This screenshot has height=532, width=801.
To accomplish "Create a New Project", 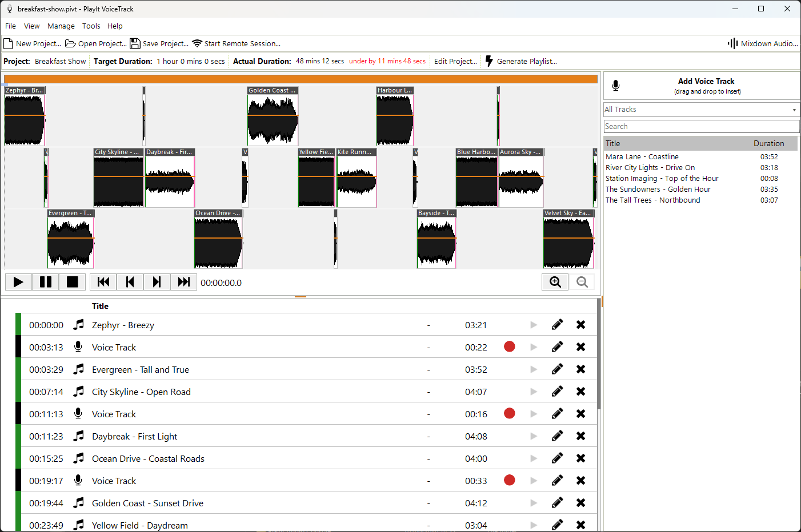I will click(33, 43).
